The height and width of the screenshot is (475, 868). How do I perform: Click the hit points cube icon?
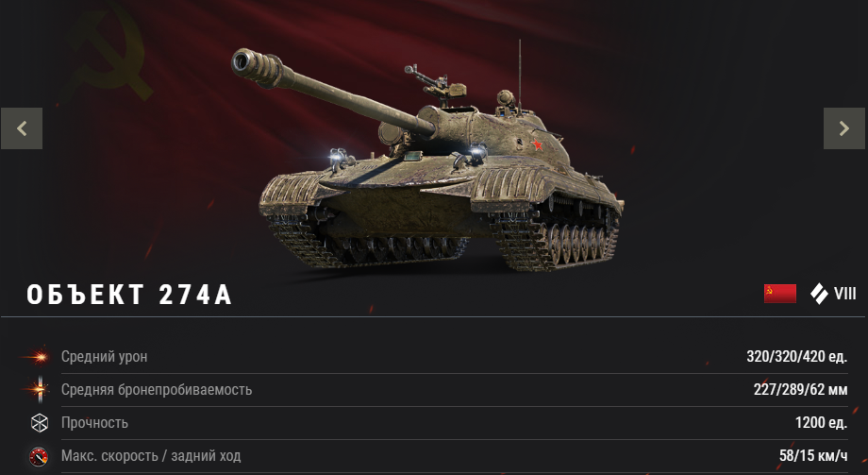coord(40,423)
